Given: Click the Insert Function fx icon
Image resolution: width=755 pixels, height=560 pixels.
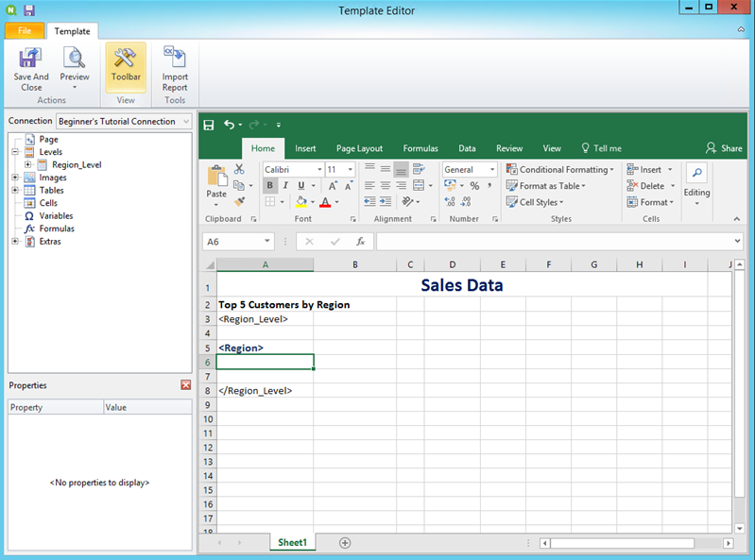Looking at the screenshot, I should (360, 242).
